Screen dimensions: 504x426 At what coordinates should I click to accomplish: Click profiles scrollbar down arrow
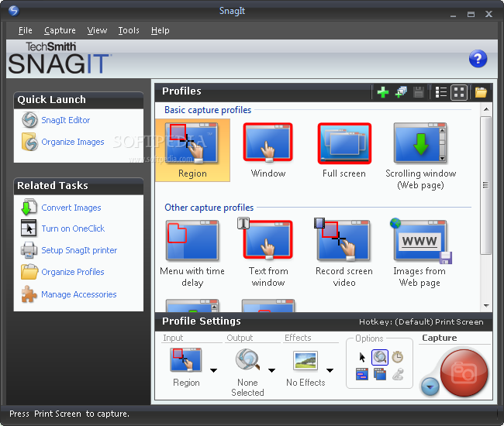486,306
